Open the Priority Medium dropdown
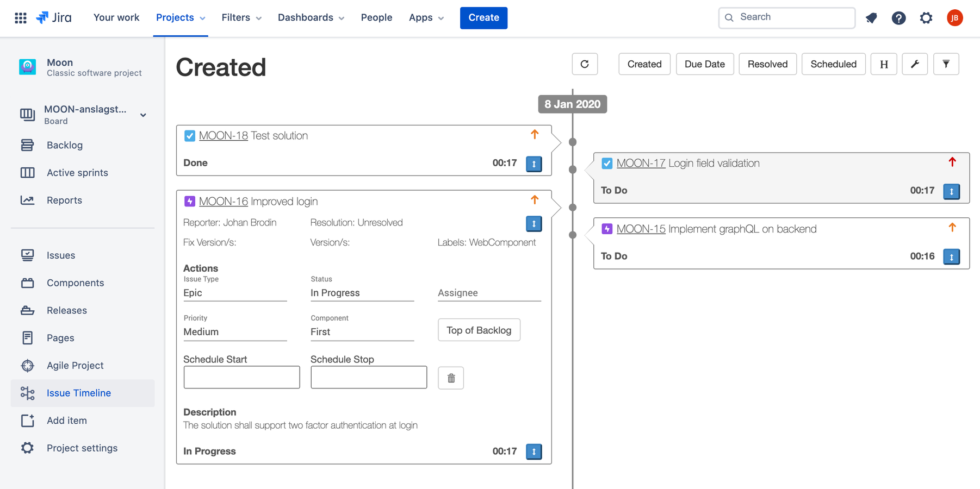Screen dimensions: 980x489 [x=235, y=332]
